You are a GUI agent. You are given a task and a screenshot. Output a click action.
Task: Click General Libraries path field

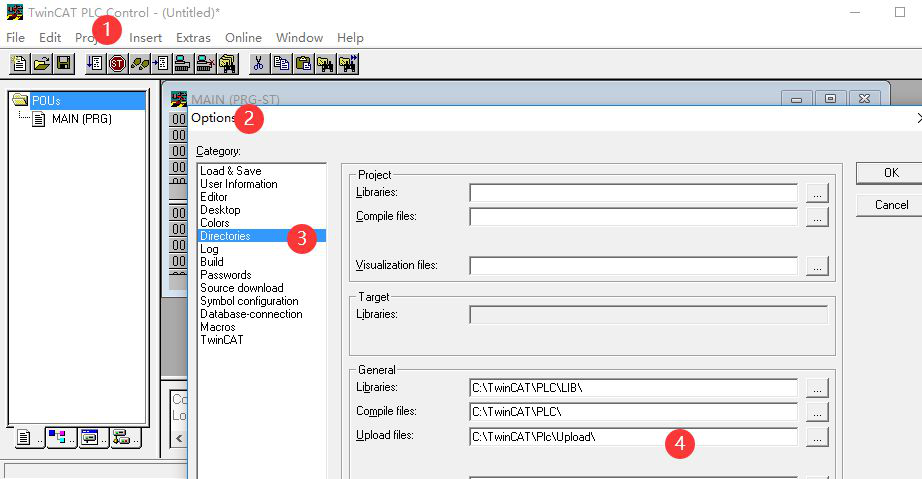(633, 388)
